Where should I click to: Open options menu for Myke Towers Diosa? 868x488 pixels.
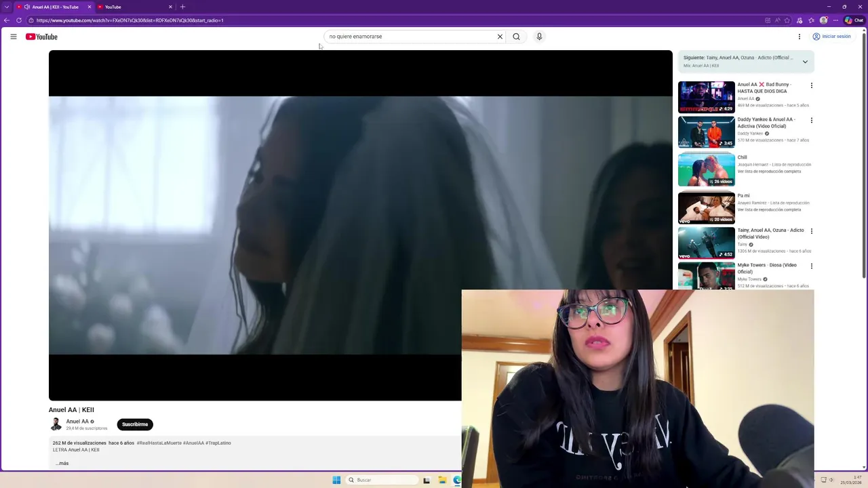point(811,266)
